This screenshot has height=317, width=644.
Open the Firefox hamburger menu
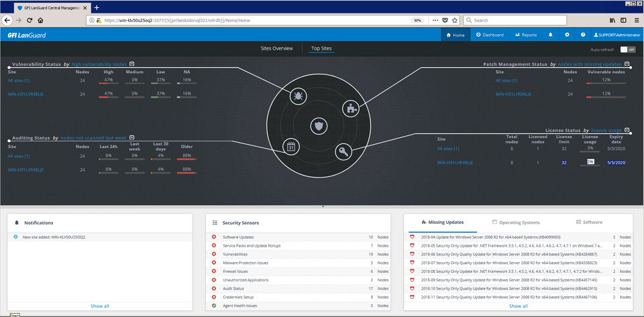pos(637,20)
